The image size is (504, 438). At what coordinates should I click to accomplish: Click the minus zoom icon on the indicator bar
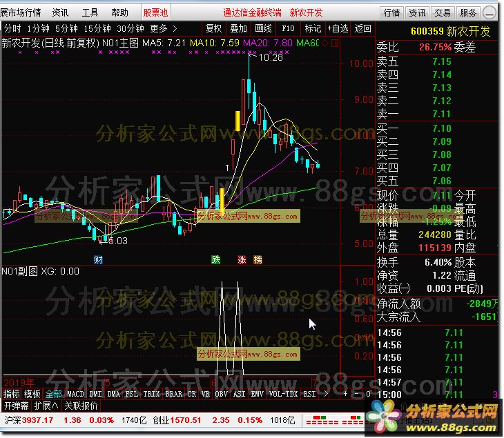click(x=356, y=393)
